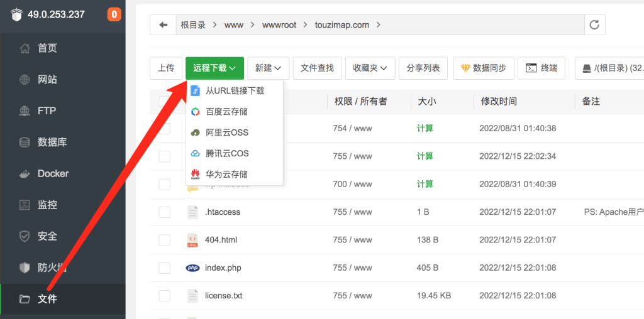Viewport: 644px width, 319px height.
Task: Click the Docker whale icon
Action: point(25,174)
